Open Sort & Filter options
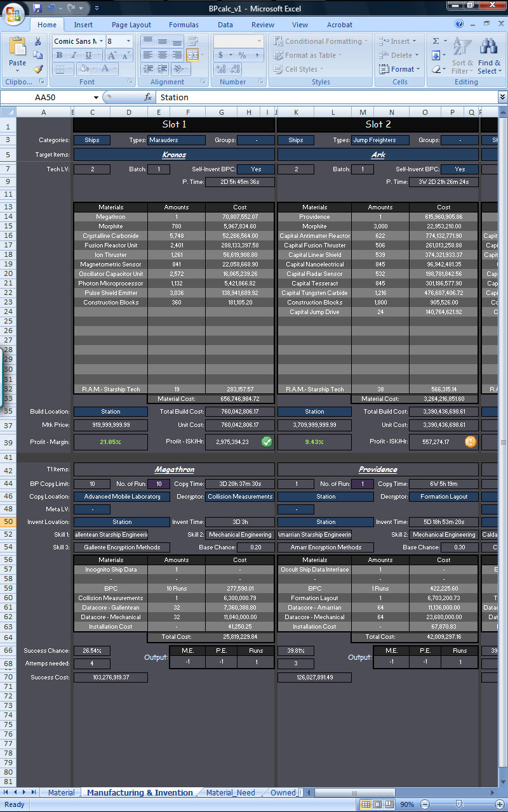This screenshot has width=508, height=812. point(462,56)
